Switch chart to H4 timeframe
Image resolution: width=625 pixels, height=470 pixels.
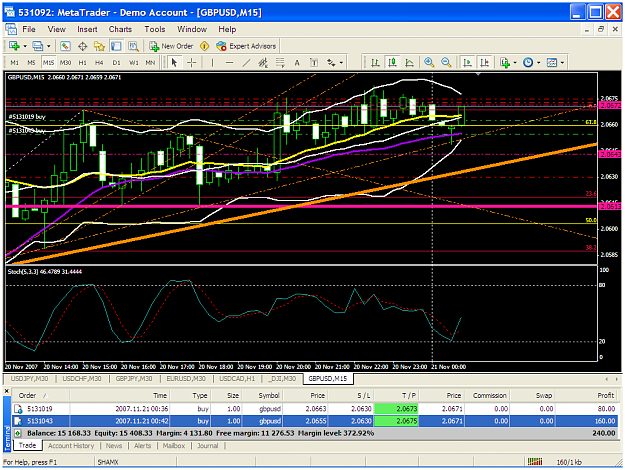[99, 63]
